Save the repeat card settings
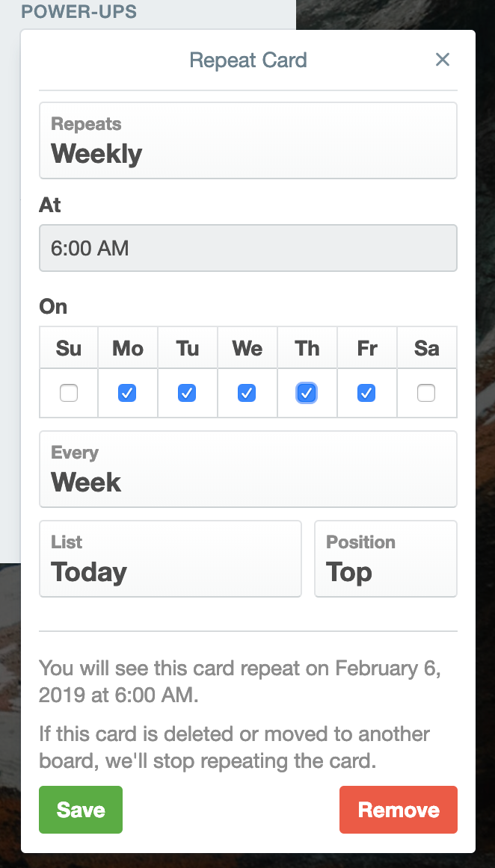The image size is (495, 868). point(81,810)
